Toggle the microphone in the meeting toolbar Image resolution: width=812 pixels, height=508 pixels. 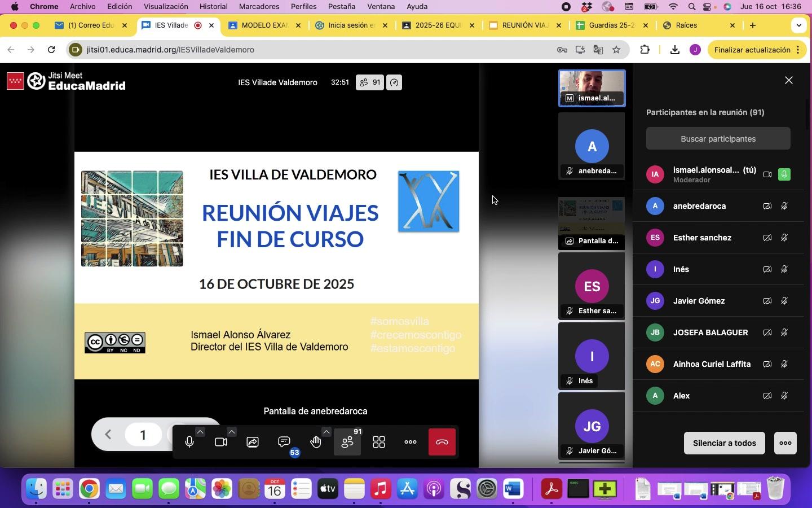pos(189,442)
